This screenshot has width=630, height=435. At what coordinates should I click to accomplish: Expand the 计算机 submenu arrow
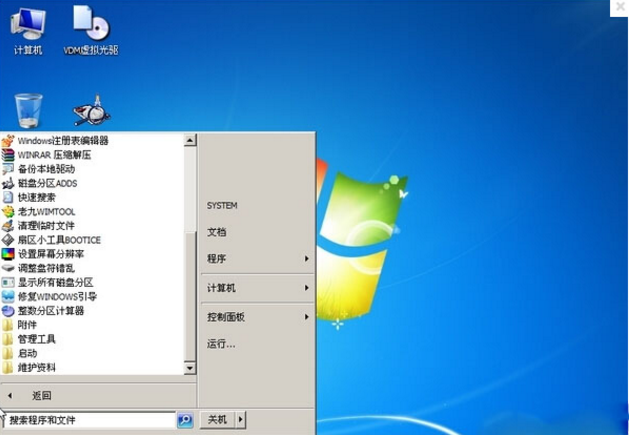[307, 288]
